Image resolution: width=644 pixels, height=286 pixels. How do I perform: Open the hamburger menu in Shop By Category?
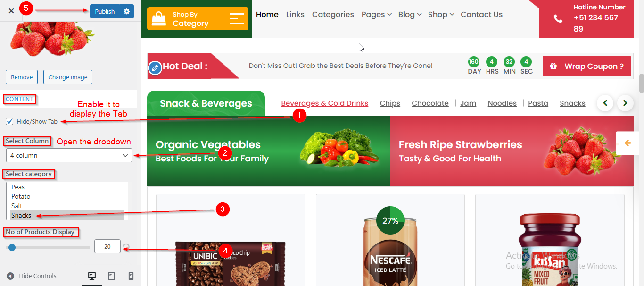pos(236,19)
